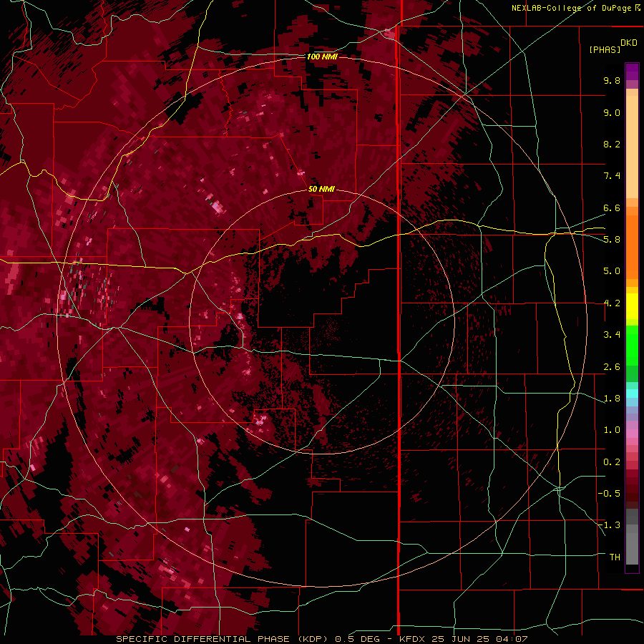The image size is (644, 644).
Task: Click the DKD product label above the color scale
Action: tap(629, 43)
